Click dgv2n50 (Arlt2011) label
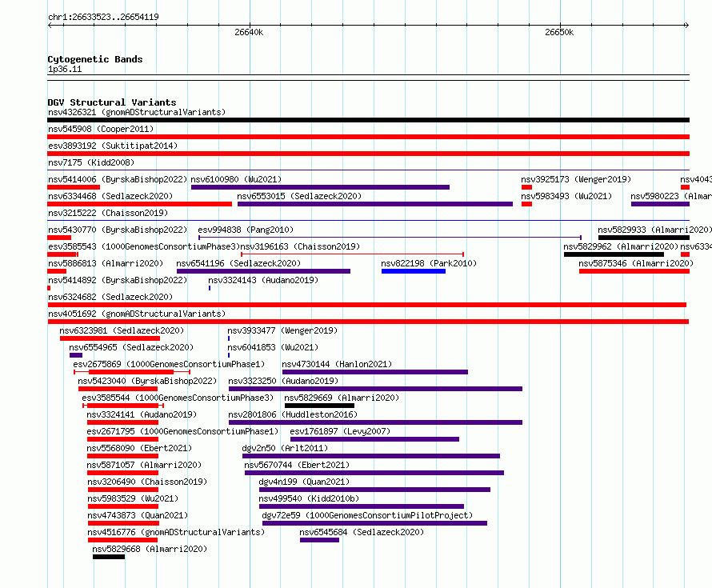This screenshot has width=712, height=588. coord(285,448)
